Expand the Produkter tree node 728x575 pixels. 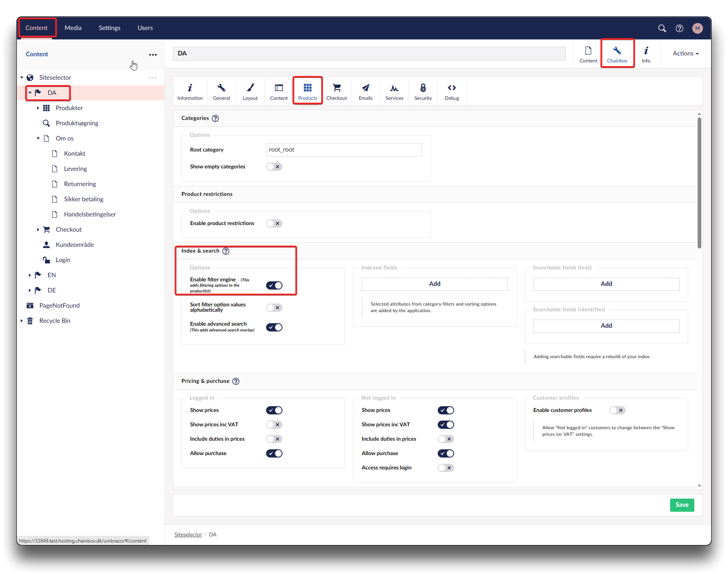(38, 108)
